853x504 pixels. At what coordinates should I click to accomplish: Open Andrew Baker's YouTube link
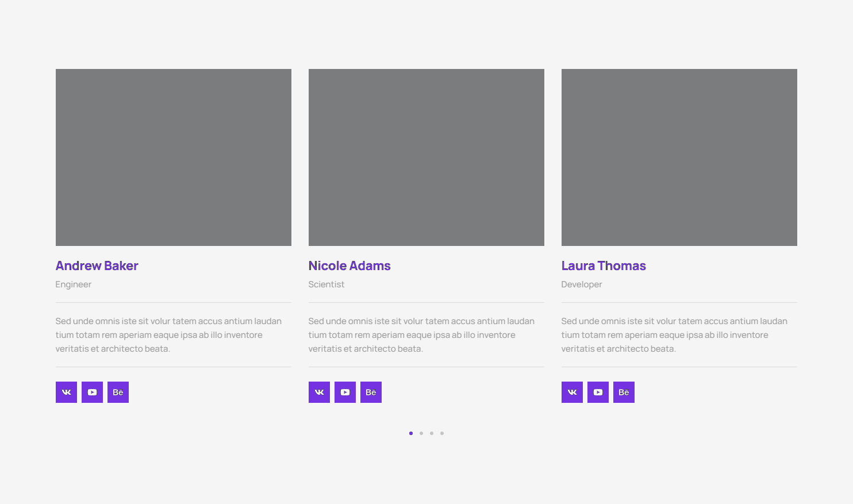coord(92,393)
